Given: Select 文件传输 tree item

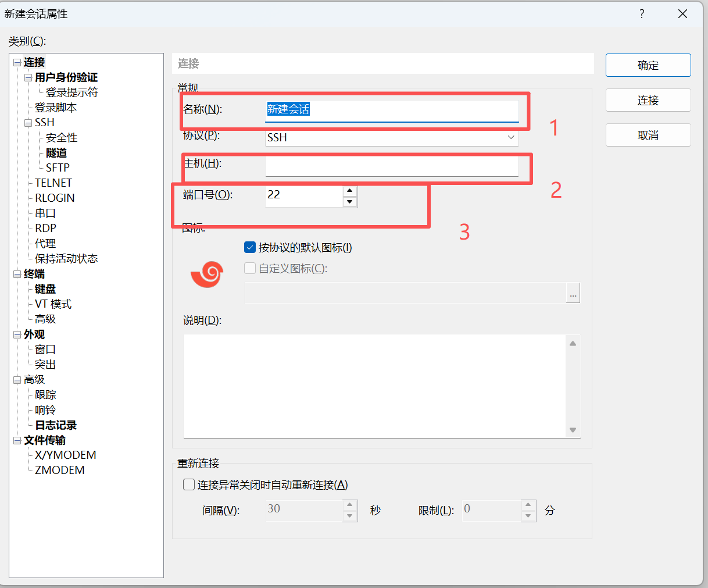Looking at the screenshot, I should [45, 440].
